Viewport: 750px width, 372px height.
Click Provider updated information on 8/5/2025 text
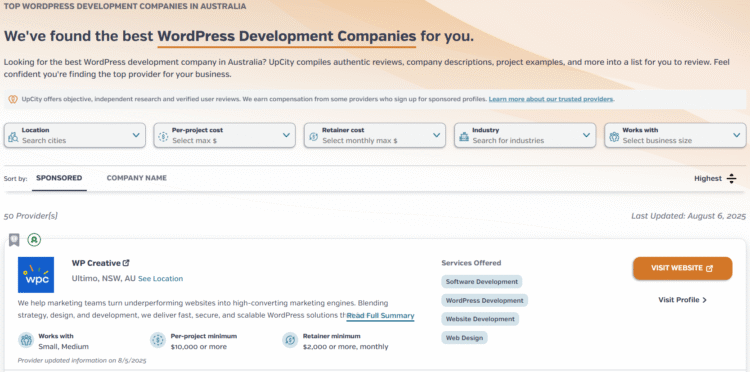tap(82, 361)
